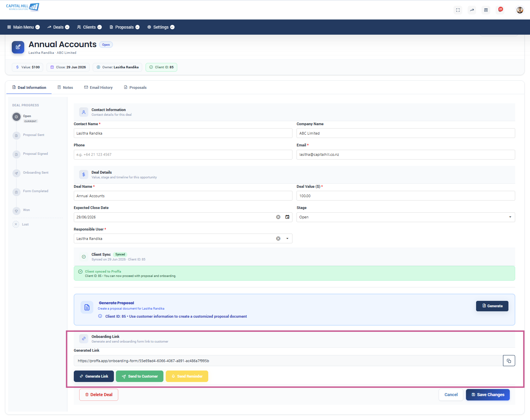
Task: Switch to the Notes tab
Action: pos(65,87)
